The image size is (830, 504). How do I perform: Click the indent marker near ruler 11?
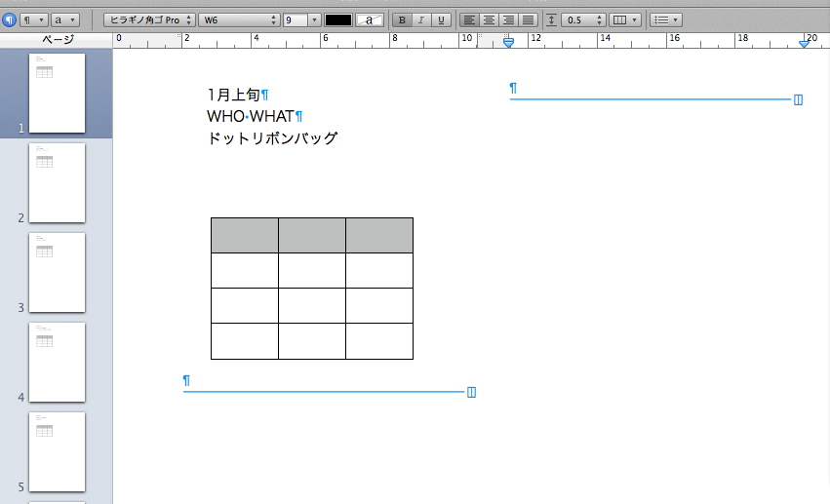(x=508, y=42)
